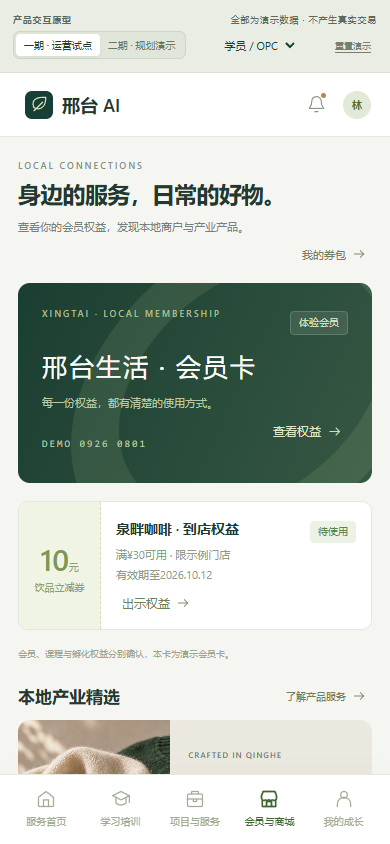
Task: Click the 体验会员 badge
Action: click(x=319, y=323)
